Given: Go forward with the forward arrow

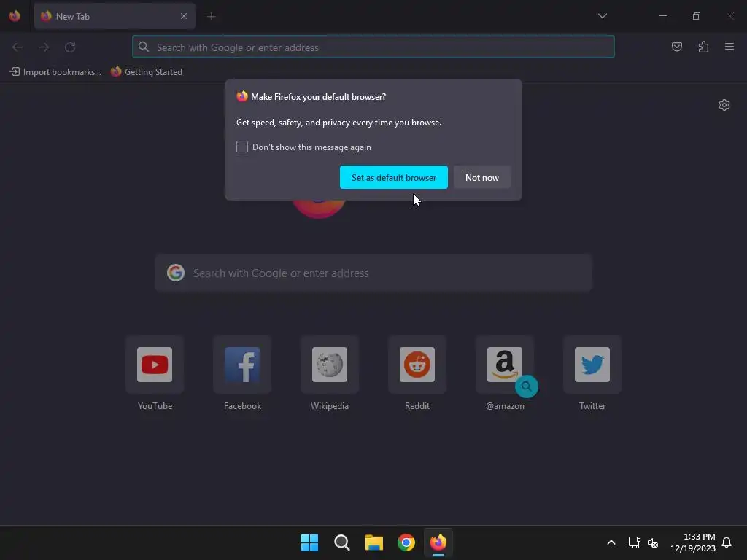Looking at the screenshot, I should [x=43, y=47].
